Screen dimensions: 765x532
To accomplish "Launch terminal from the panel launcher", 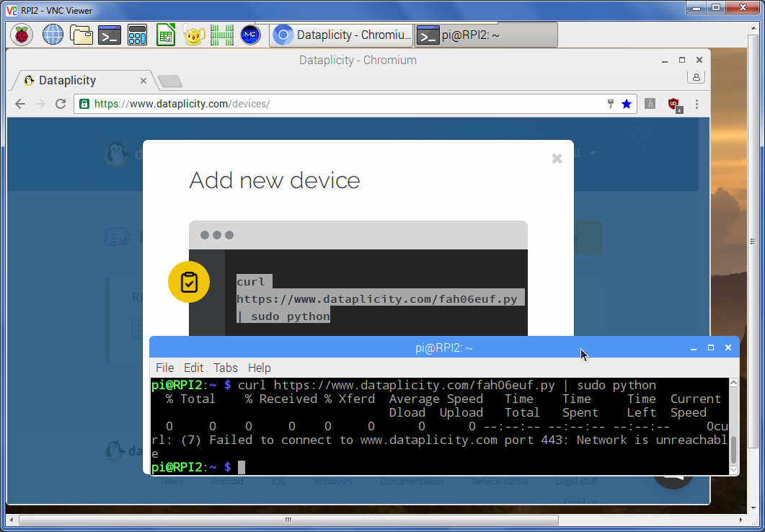I will [110, 35].
